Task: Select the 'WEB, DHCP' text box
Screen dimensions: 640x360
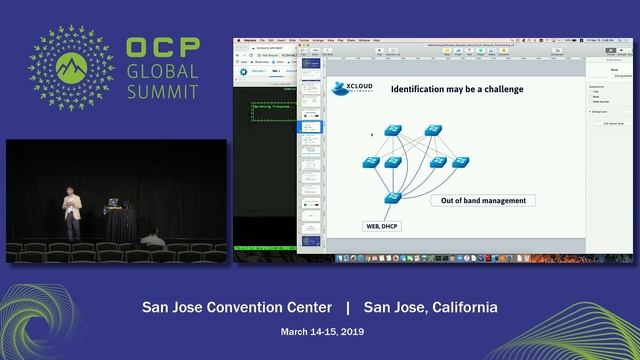Action: point(382,226)
